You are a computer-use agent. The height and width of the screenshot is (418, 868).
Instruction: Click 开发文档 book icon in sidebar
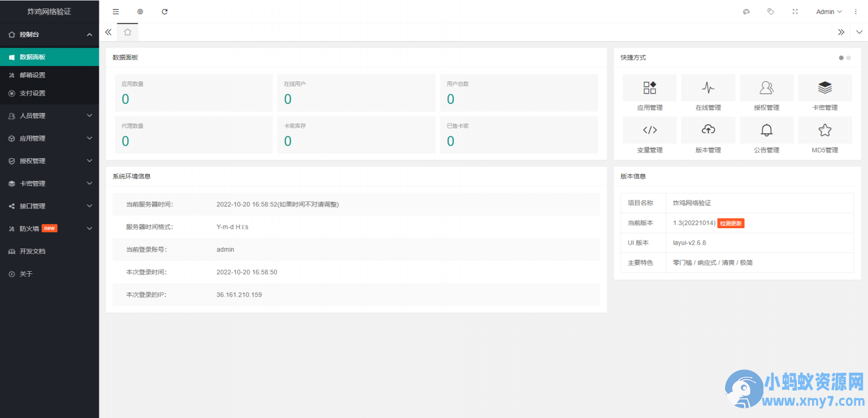click(11, 251)
